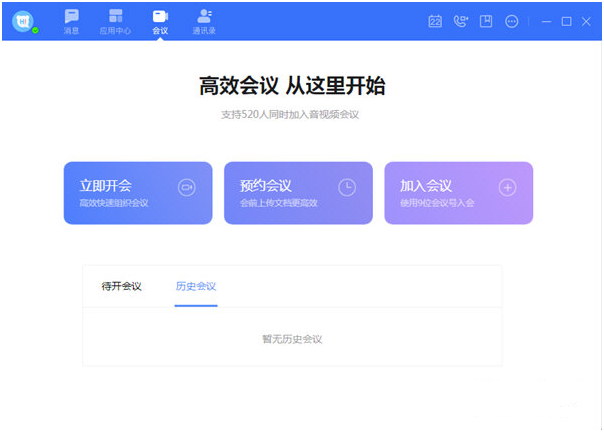Close the application window
604x437 pixels.
(586, 22)
